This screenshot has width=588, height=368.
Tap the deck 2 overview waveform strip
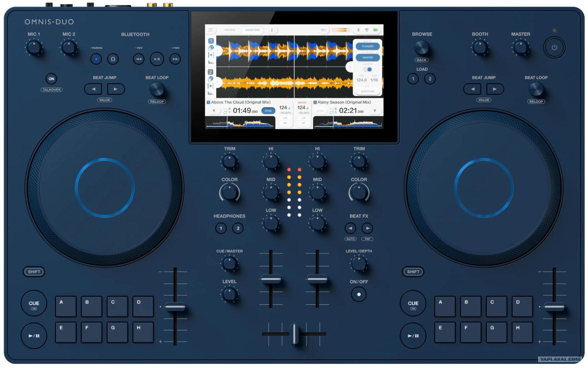coord(348,122)
